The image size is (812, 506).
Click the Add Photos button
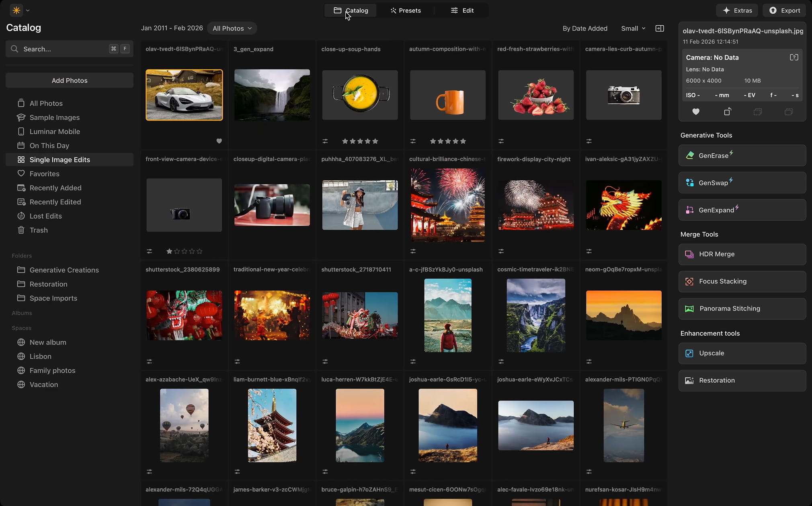pyautogui.click(x=69, y=80)
